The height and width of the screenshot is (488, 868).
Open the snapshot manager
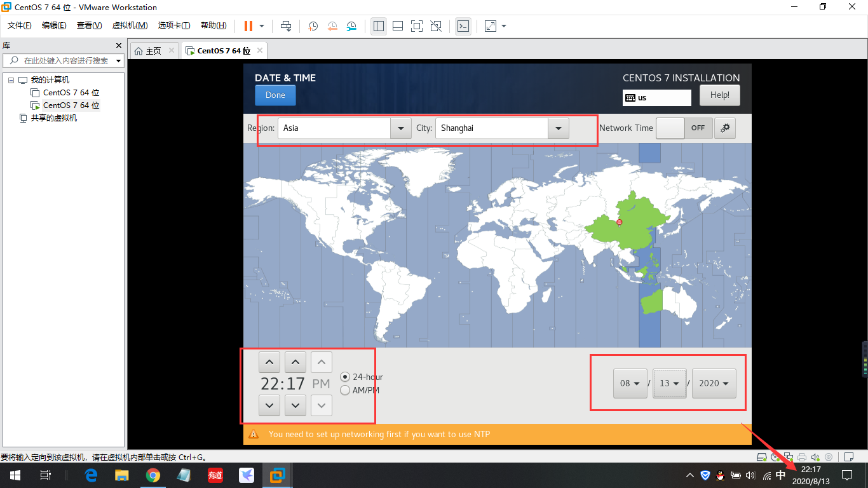point(352,26)
